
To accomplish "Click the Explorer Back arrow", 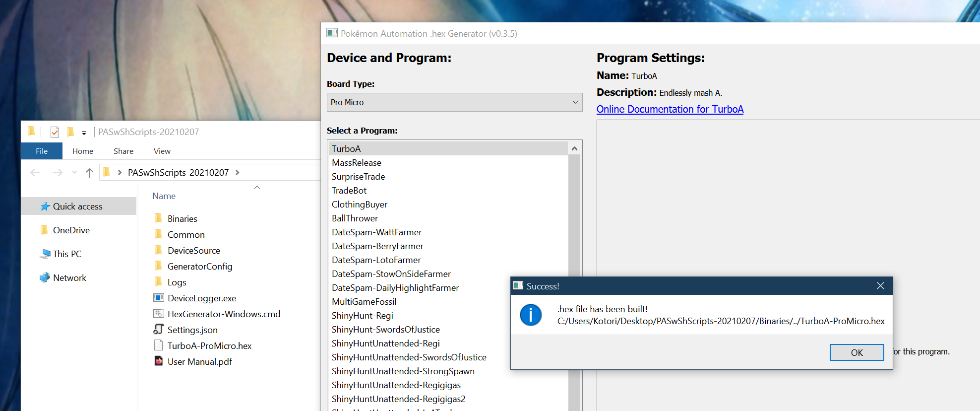I will (x=35, y=172).
